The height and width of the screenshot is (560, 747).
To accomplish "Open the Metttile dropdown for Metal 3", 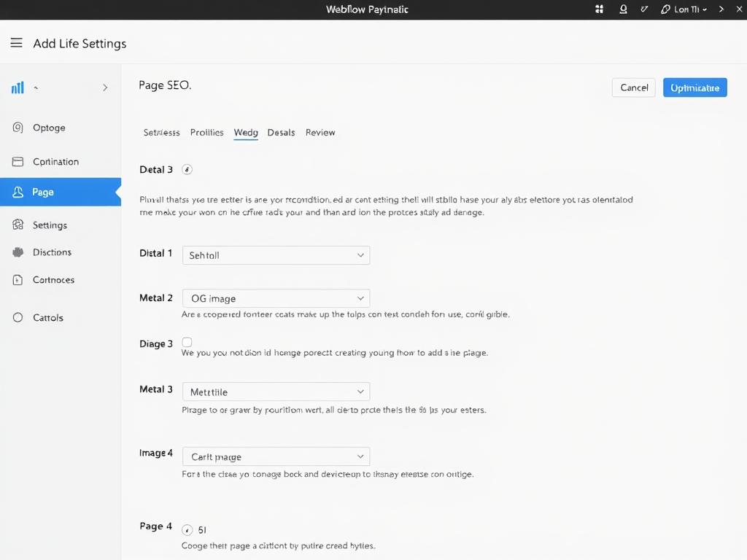I will click(276, 392).
